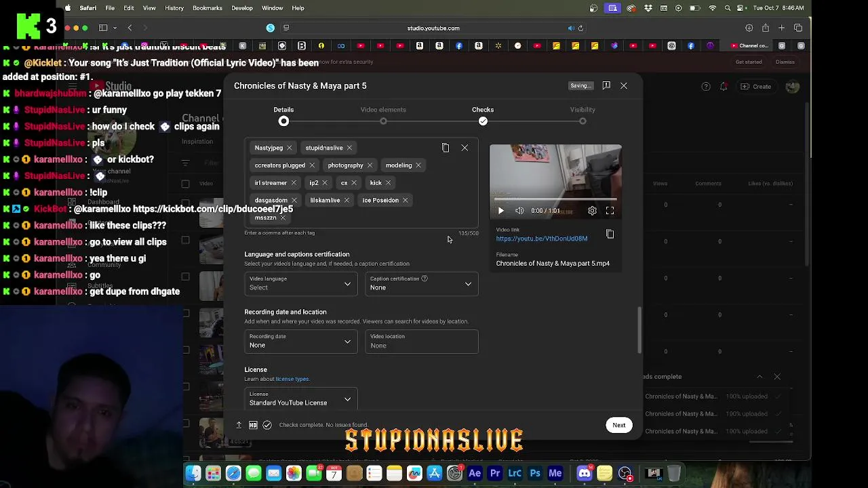Remove the cx tag
868x488 pixels.
pyautogui.click(x=354, y=183)
